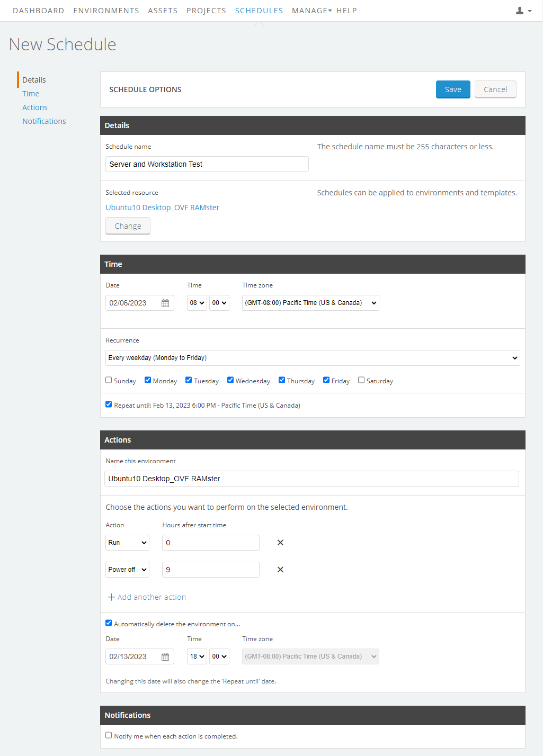Open the start time hour dropdown
The image size is (543, 756).
tap(197, 303)
